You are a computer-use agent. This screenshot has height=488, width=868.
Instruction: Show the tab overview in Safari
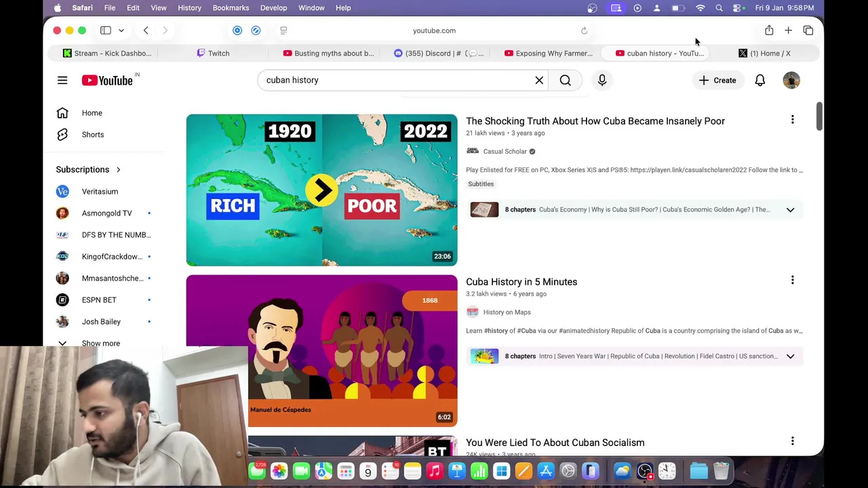click(808, 30)
